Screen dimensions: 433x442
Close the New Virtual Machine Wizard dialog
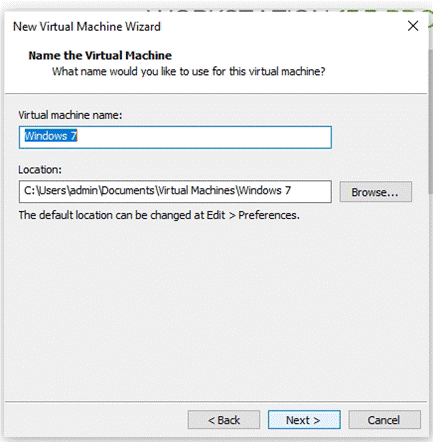click(x=413, y=26)
